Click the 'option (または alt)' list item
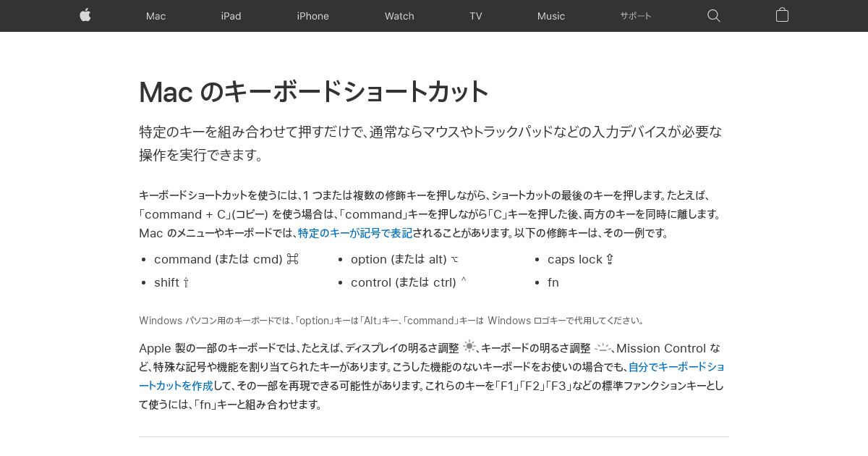 (405, 259)
